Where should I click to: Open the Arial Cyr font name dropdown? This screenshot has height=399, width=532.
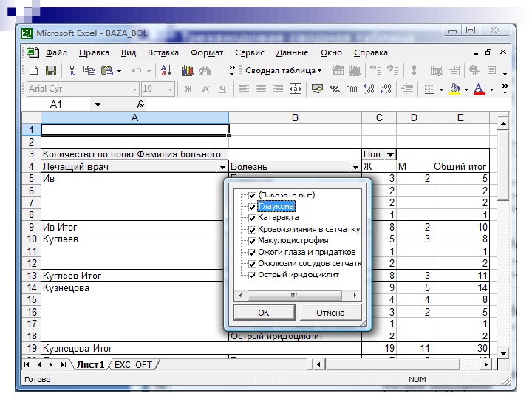(134, 89)
